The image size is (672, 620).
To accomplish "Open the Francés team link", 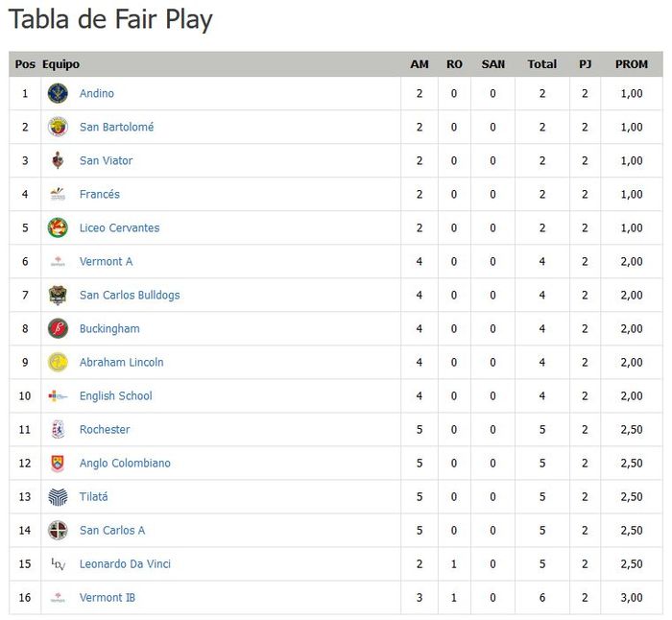I will [100, 194].
